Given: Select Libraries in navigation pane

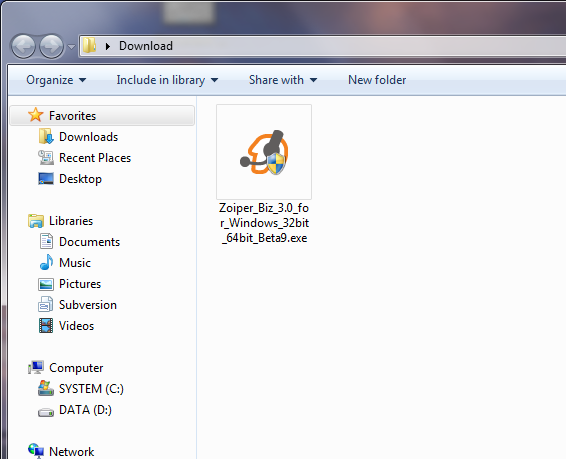Looking at the screenshot, I should [x=71, y=220].
